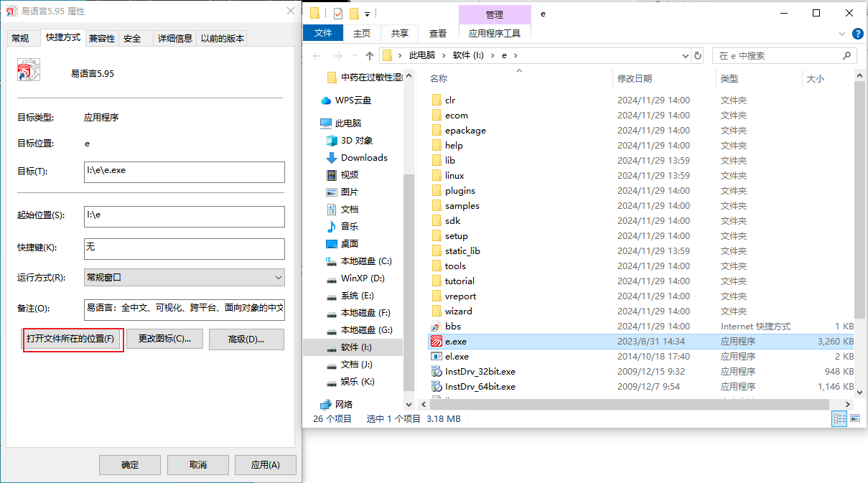Image resolution: width=868 pixels, height=483 pixels.
Task: Select the Downloads folder in navigation pane
Action: (363, 158)
